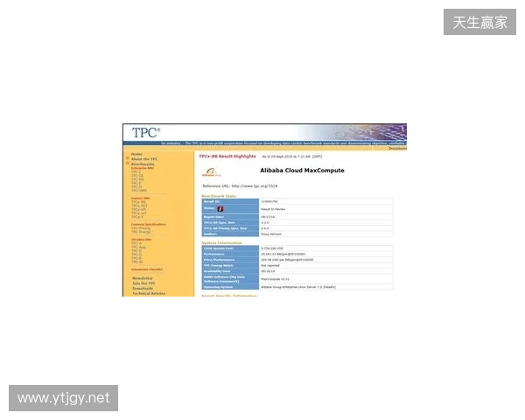Screen dimensions: 525x420
Task: Collapse the Benchmarks sidebar marker
Action: (127, 164)
